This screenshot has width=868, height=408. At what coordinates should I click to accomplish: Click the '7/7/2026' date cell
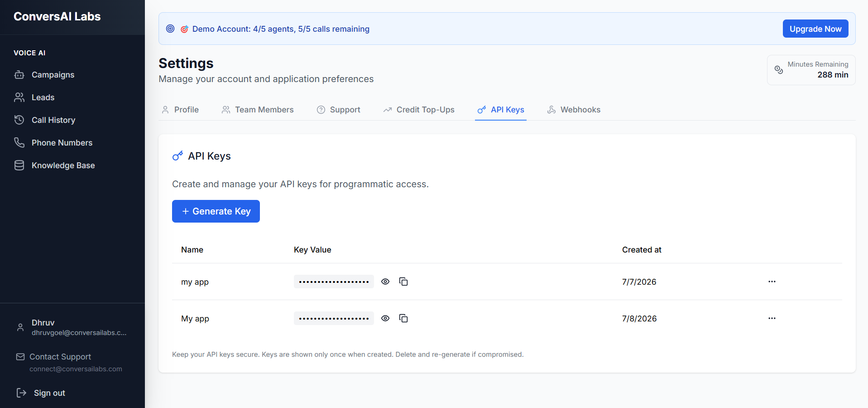point(639,282)
